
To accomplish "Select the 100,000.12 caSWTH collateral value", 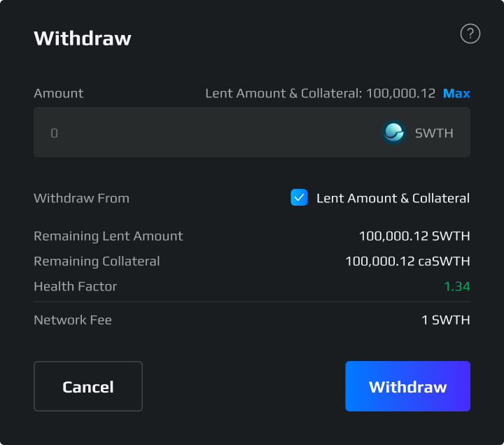I will point(407,261).
